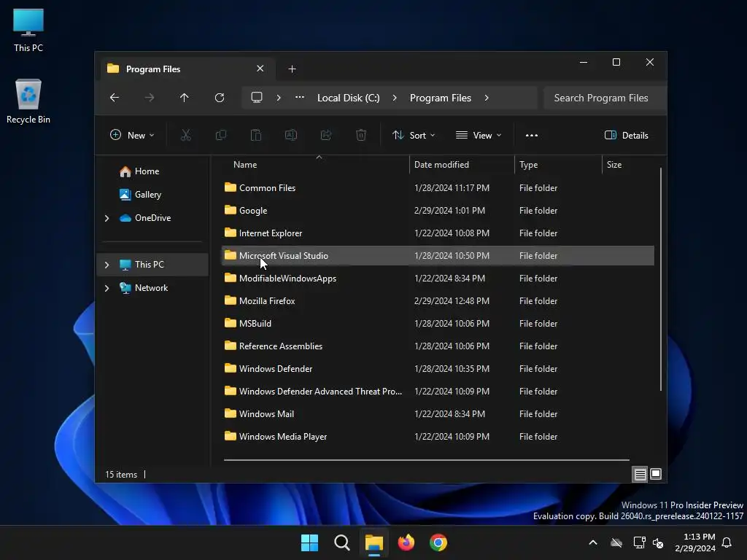Select the Google folder

(438, 211)
